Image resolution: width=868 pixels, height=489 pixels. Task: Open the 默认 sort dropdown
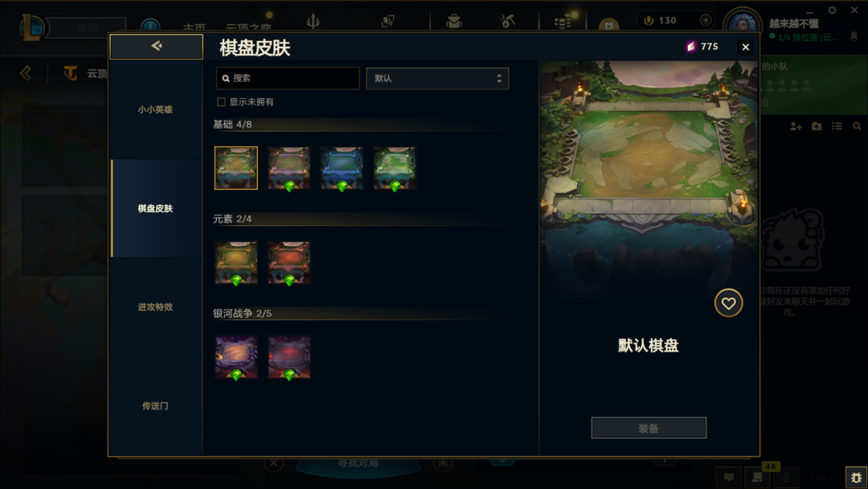(x=437, y=79)
